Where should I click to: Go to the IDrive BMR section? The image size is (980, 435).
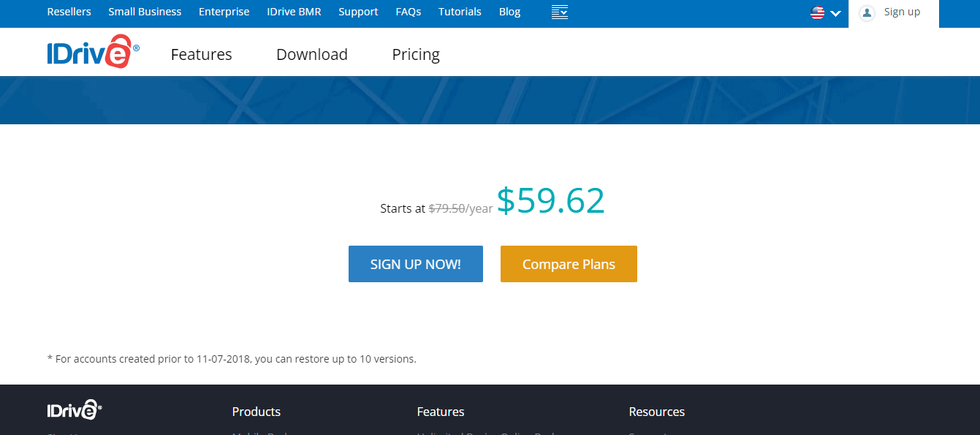(294, 11)
